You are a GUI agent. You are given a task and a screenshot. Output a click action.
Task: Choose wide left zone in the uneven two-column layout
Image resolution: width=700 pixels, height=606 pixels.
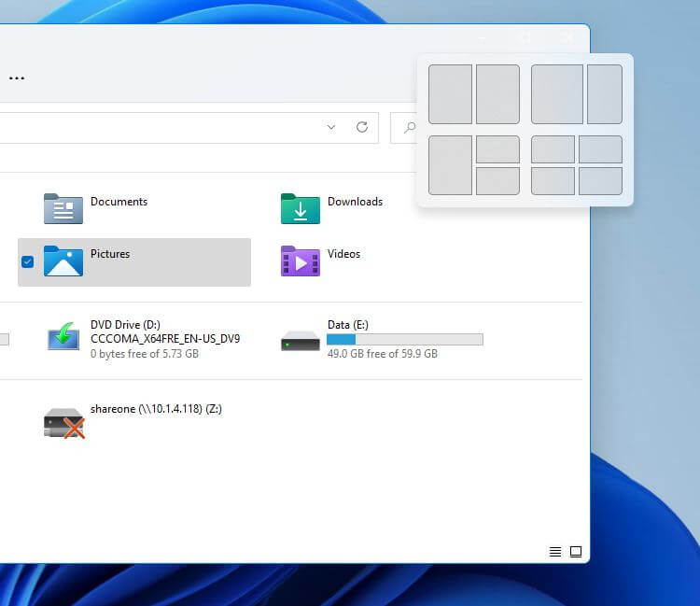tap(556, 94)
